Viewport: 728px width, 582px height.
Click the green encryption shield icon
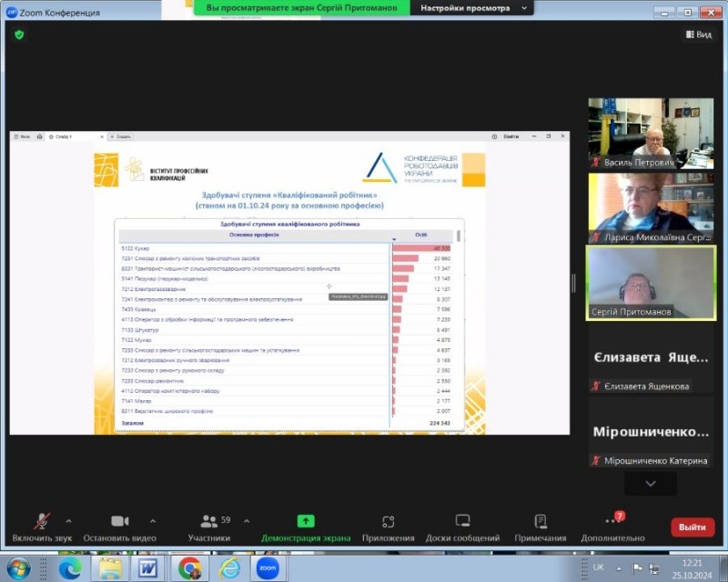pyautogui.click(x=18, y=35)
